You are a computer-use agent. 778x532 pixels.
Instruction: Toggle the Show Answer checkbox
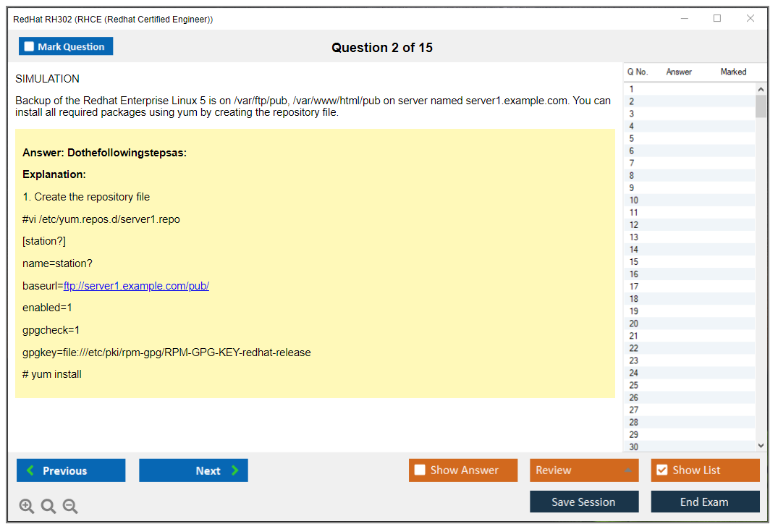point(420,470)
